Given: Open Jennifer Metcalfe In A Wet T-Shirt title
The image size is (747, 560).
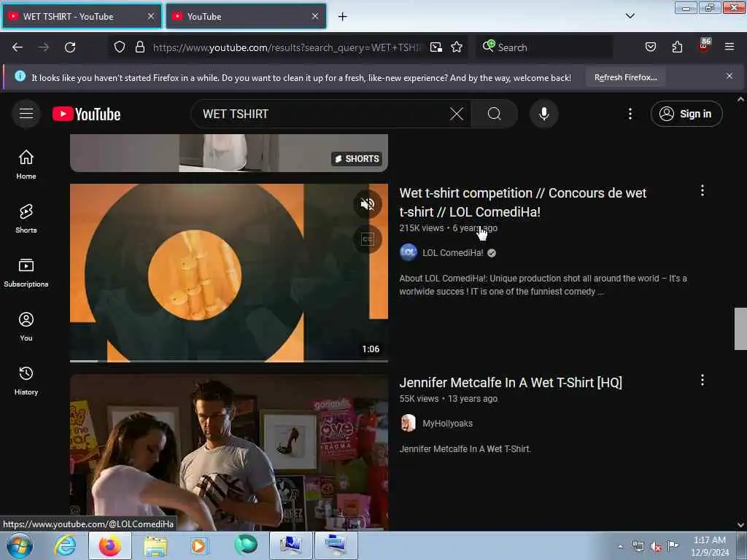Looking at the screenshot, I should point(511,382).
